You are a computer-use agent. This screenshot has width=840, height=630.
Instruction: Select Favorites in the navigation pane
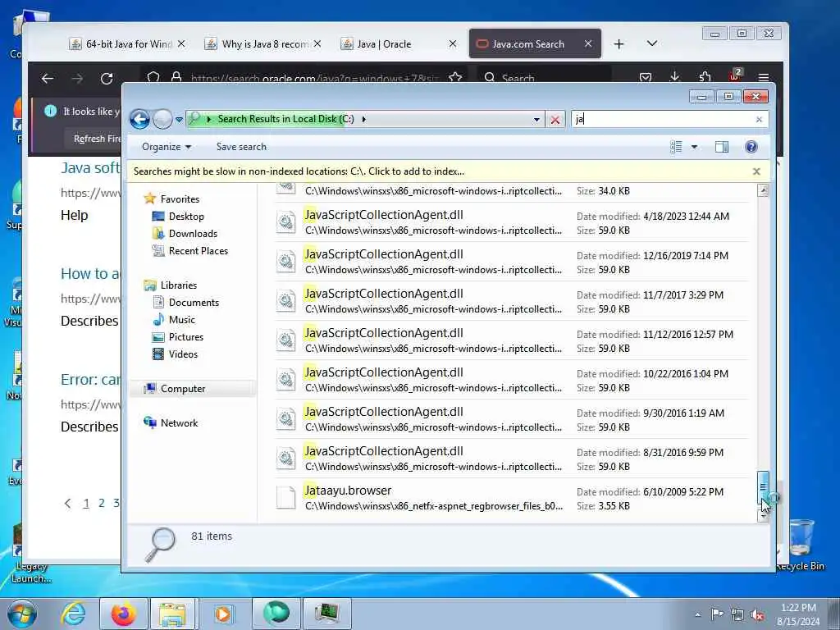(x=180, y=199)
